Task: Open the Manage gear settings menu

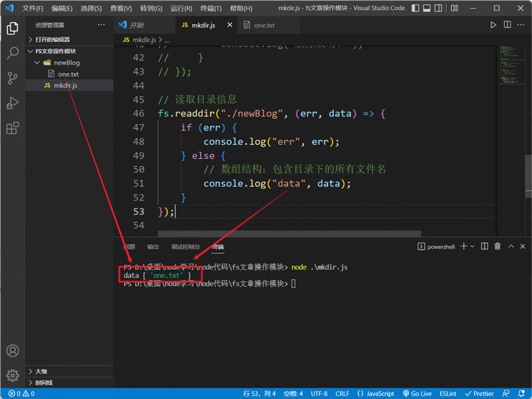Action: click(x=13, y=375)
